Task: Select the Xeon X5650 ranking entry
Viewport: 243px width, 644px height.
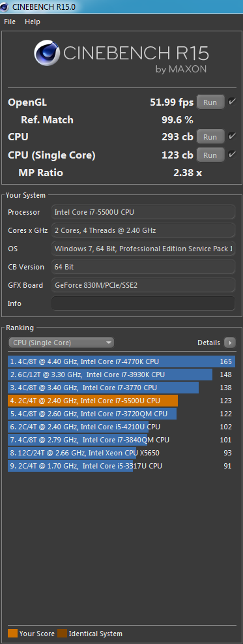Action: coord(121,453)
